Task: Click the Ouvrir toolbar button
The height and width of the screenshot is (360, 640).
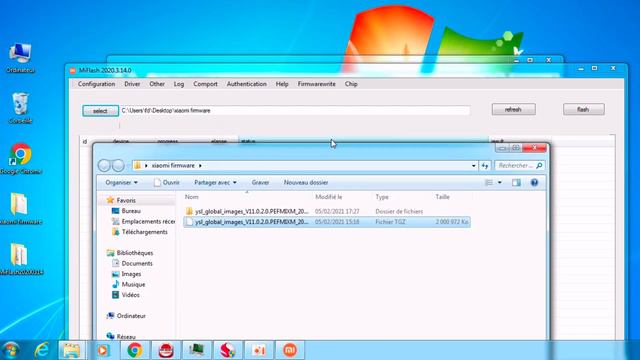Action: [167, 182]
